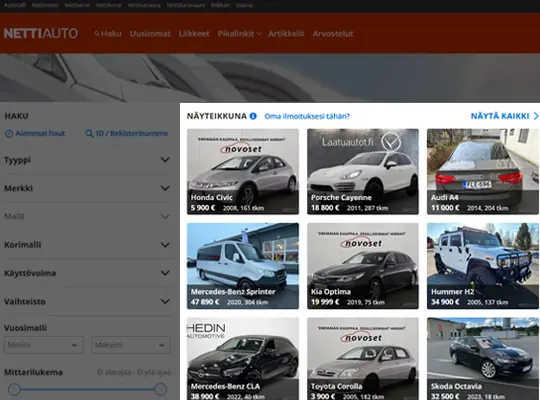Click the arrow icon after Näytä kaikki
This screenshot has width=540, height=400.
point(536,116)
